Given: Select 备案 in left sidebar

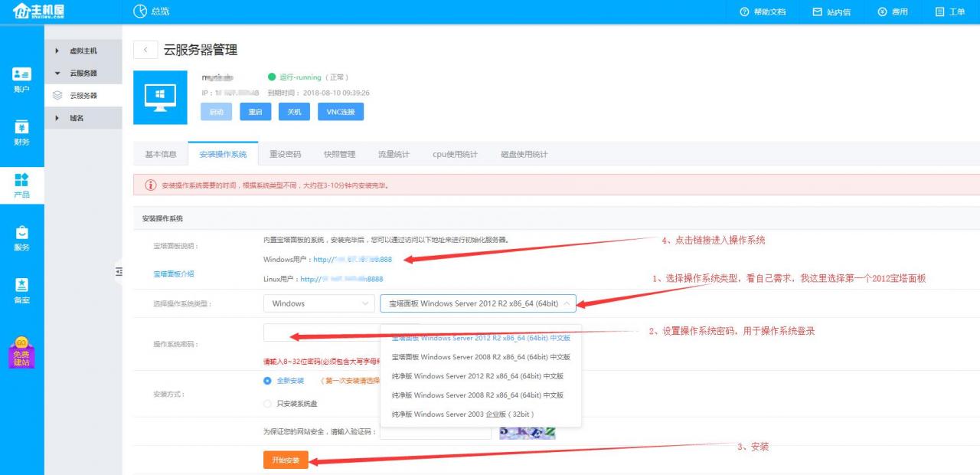Looking at the screenshot, I should (x=21, y=291).
